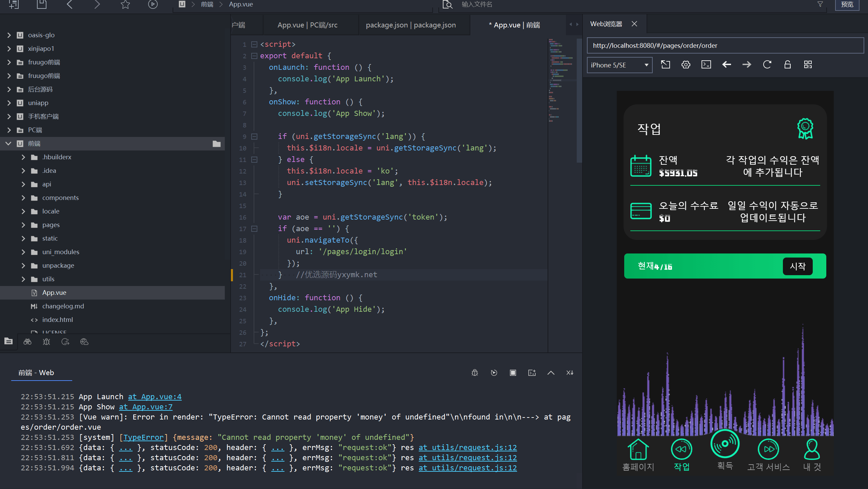Screen dimensions: 868x489
Task: Click the run play icon in top toolbar
Action: coord(153,4)
